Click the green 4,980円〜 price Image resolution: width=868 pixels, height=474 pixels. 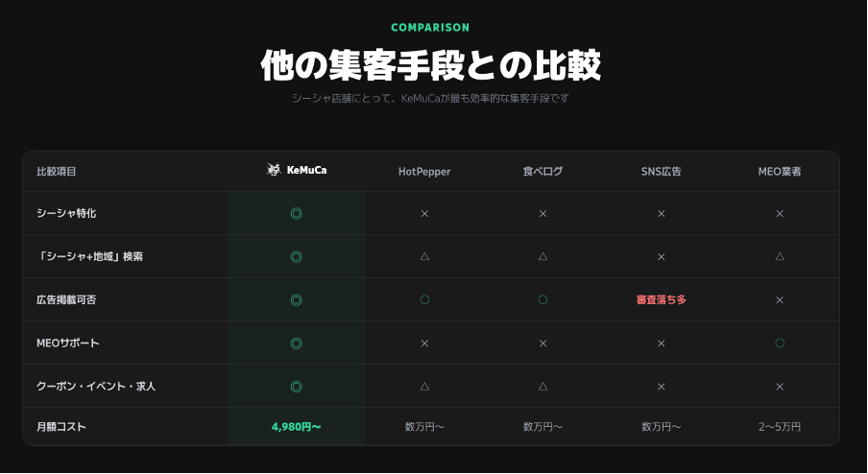[297, 427]
